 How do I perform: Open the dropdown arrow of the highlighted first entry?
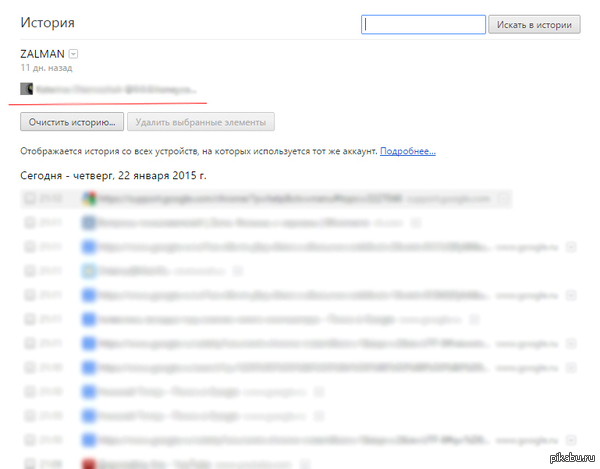(503, 199)
